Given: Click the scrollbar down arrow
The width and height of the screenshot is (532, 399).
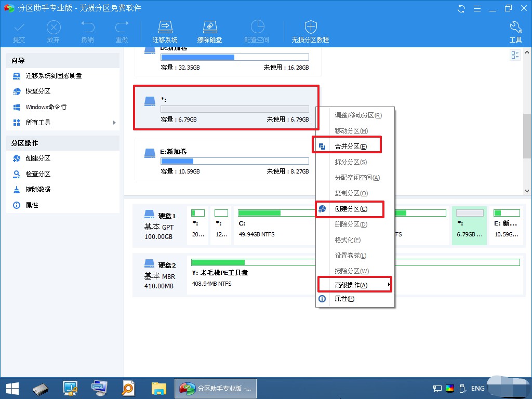Looking at the screenshot, I should click(x=527, y=191).
